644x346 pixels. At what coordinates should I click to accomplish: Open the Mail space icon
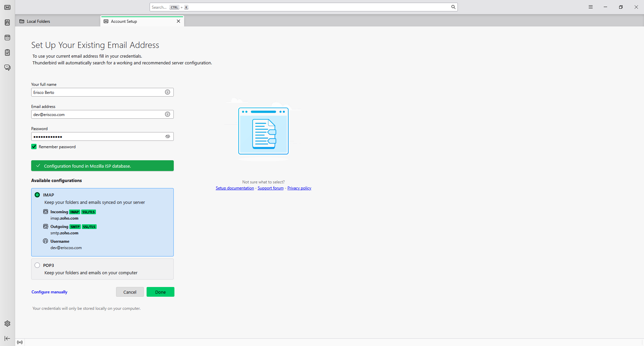7,7
